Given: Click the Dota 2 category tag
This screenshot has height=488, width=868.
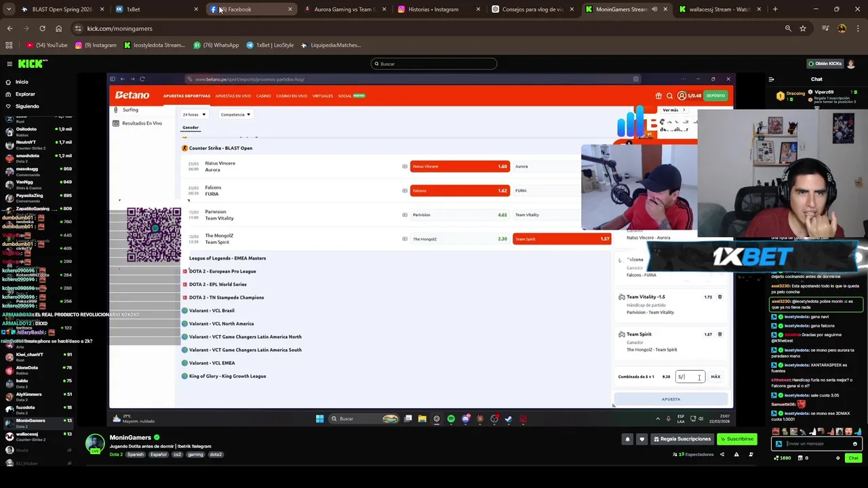Looking at the screenshot, I should [x=116, y=455].
